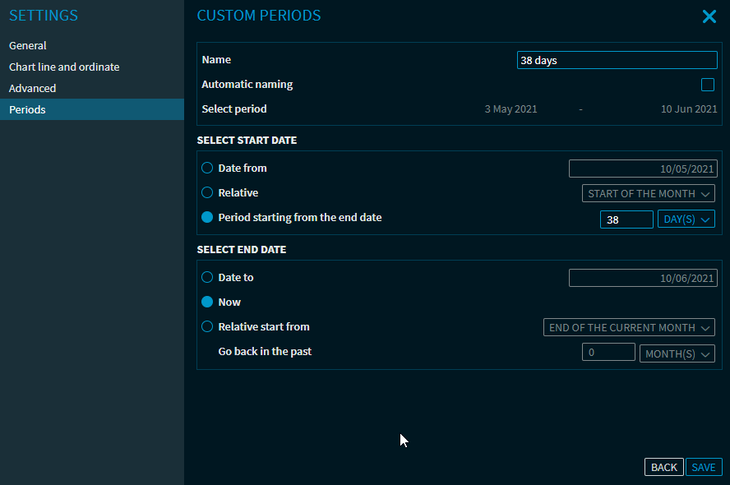730x485 pixels.
Task: Expand the DAY(S) unit dropdown
Action: [x=686, y=219]
